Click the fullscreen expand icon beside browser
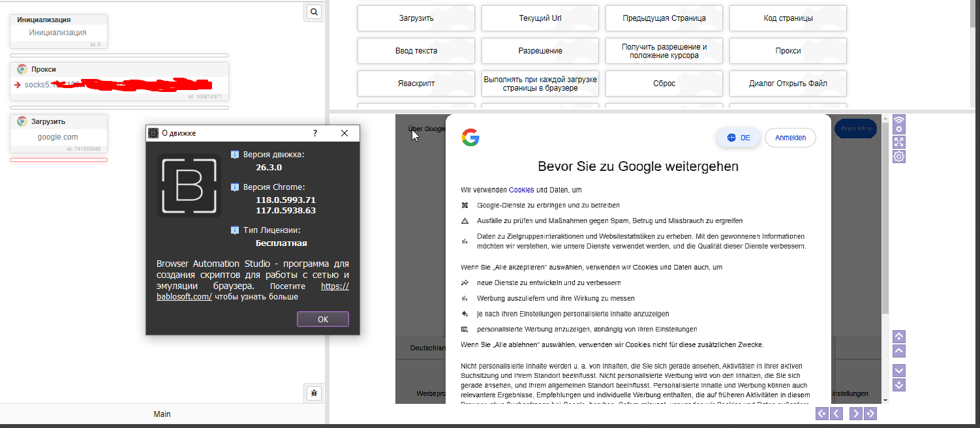This screenshot has width=980, height=428. pyautogui.click(x=898, y=142)
